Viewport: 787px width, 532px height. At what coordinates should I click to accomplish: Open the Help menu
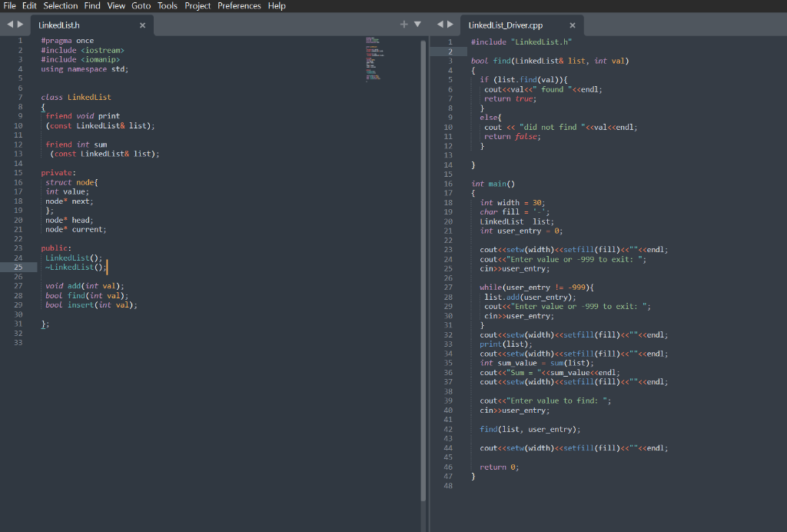pos(276,5)
